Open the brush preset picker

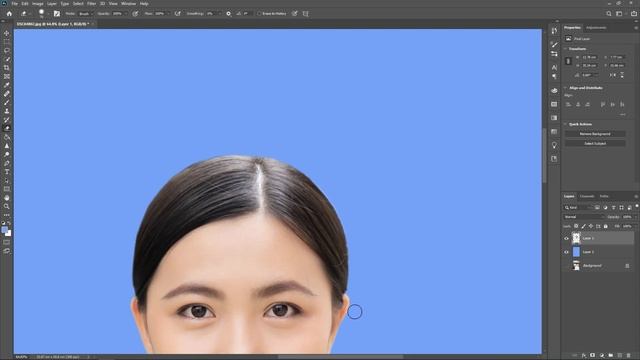click(x=42, y=13)
